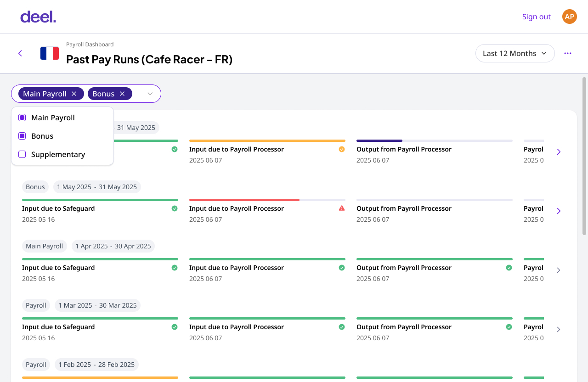Click the 1 May 2025 - 31 May 2025 Bonus date chip
Image resolution: width=588 pixels, height=382 pixels.
point(97,187)
